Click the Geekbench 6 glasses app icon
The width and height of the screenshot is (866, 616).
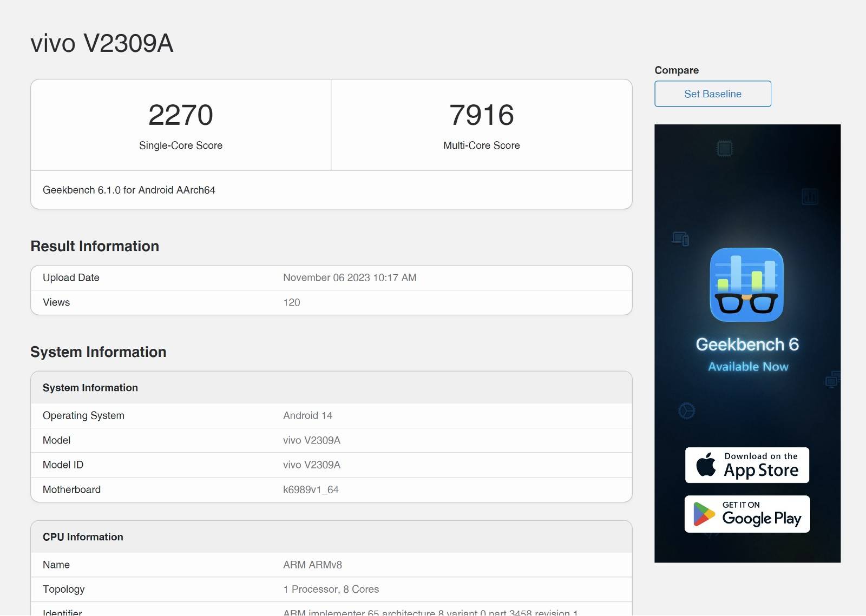746,284
